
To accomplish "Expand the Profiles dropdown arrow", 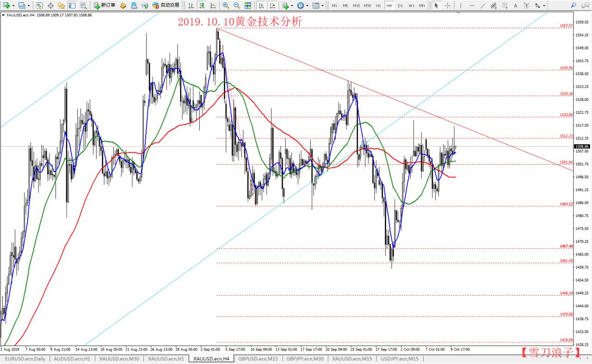I will tap(29, 6).
